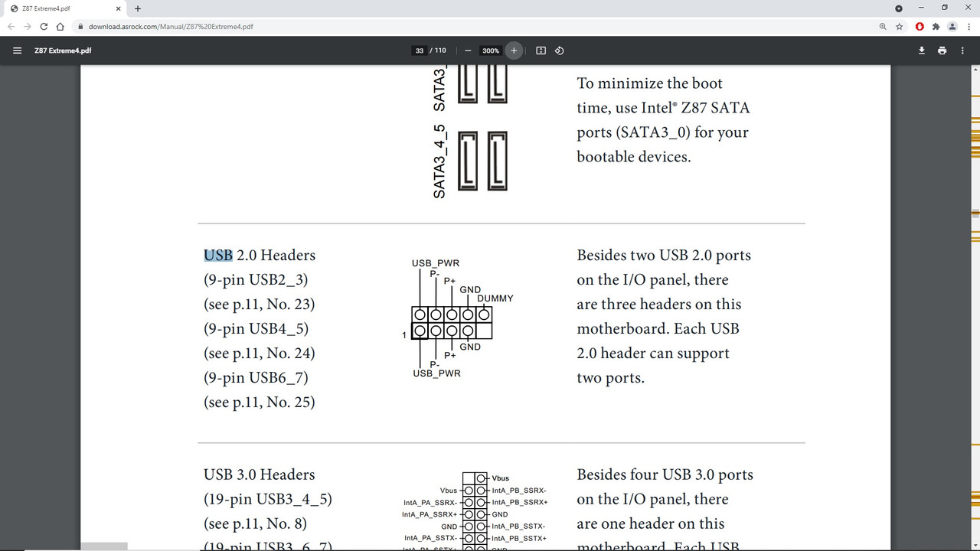
Task: Go forward in browser history
Action: point(28,26)
